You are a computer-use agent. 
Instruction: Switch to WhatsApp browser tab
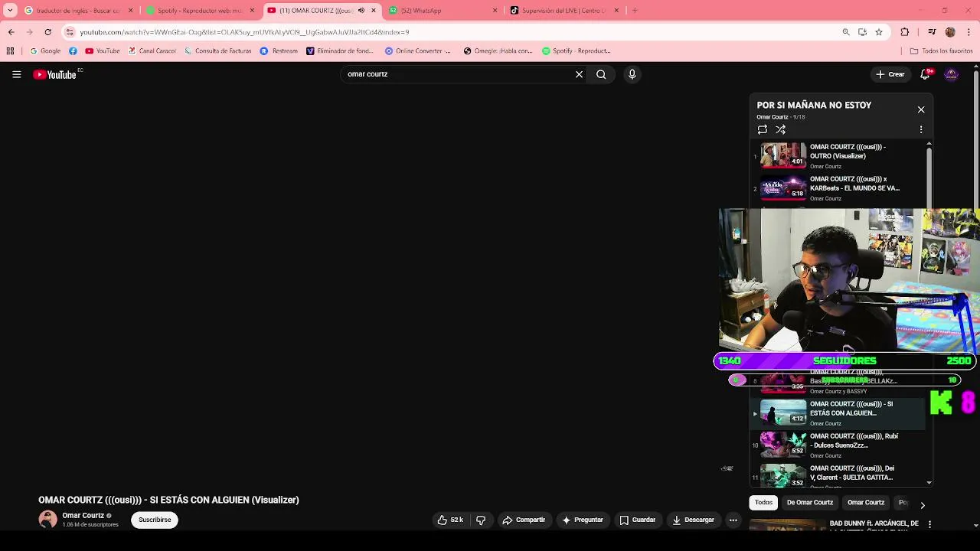(442, 11)
